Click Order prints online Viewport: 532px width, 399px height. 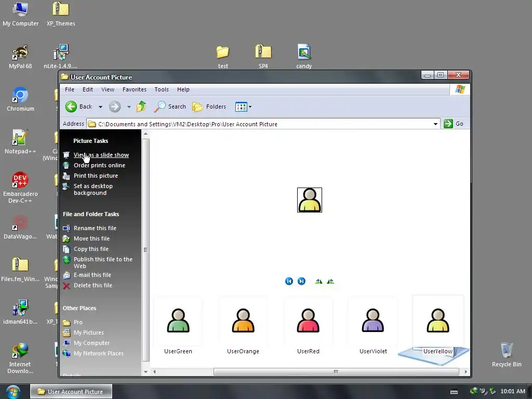click(99, 165)
